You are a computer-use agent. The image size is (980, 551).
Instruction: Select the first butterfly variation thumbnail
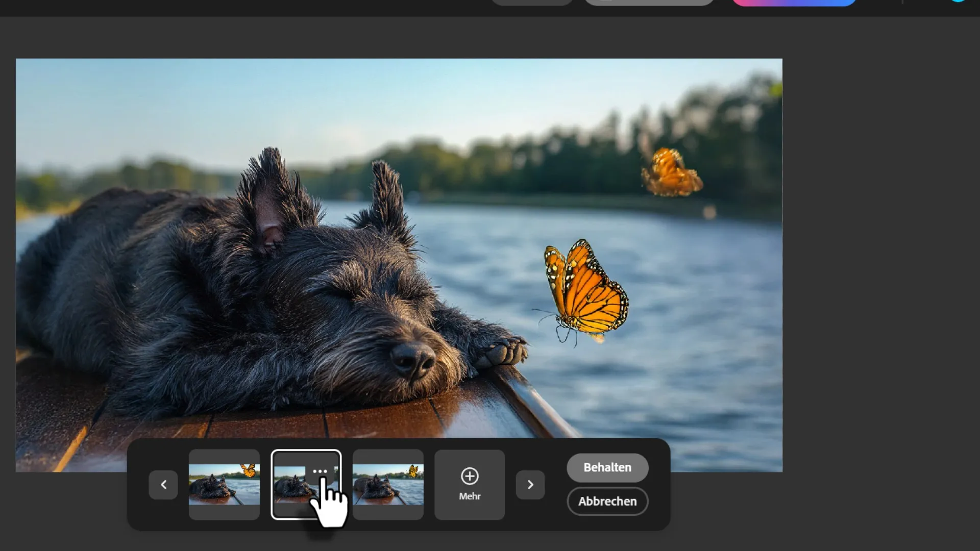click(224, 484)
